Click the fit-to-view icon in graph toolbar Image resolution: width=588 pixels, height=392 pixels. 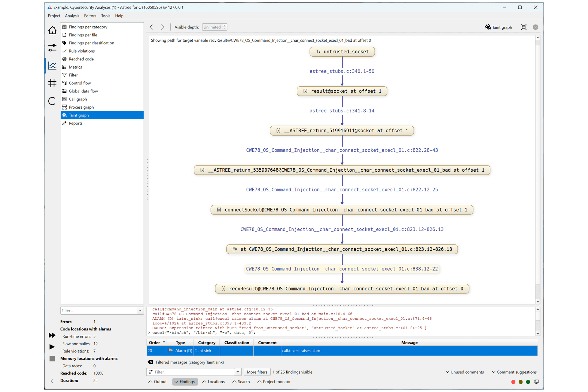(x=524, y=27)
